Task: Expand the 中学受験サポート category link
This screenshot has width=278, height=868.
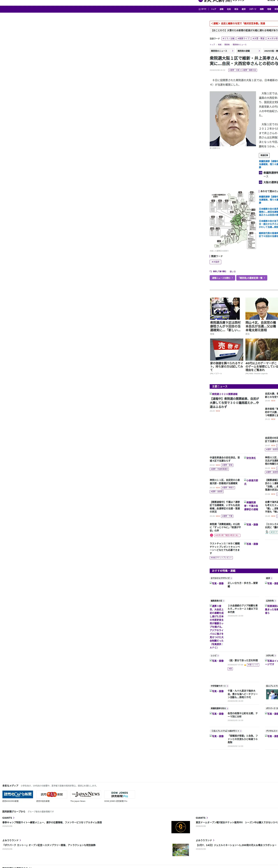Action: pos(219,686)
